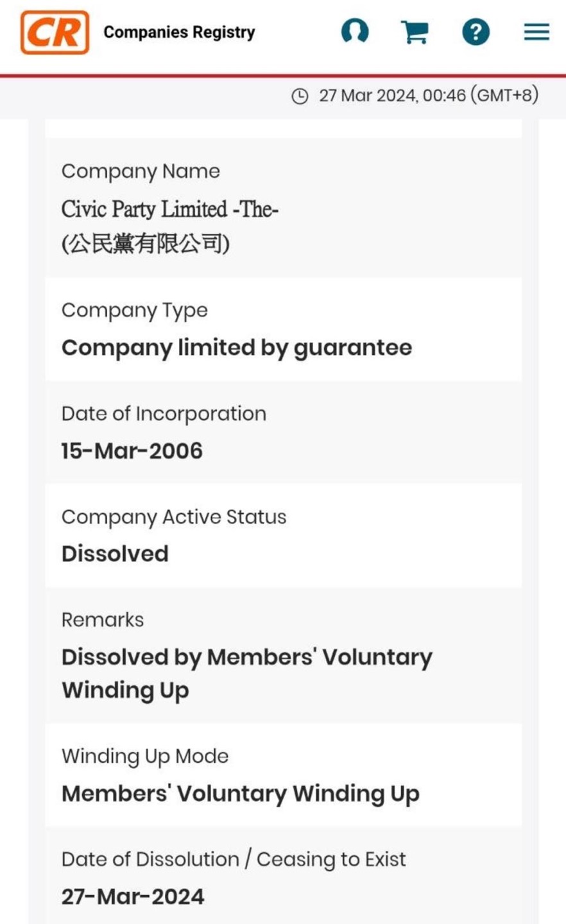Image resolution: width=566 pixels, height=924 pixels.
Task: Click the Dissolved status value
Action: coord(115,554)
